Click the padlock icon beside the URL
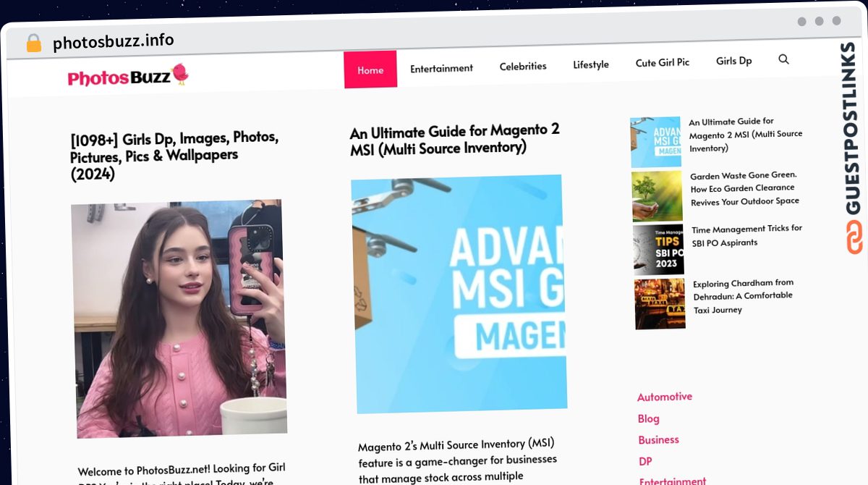The image size is (868, 485). pyautogui.click(x=33, y=43)
